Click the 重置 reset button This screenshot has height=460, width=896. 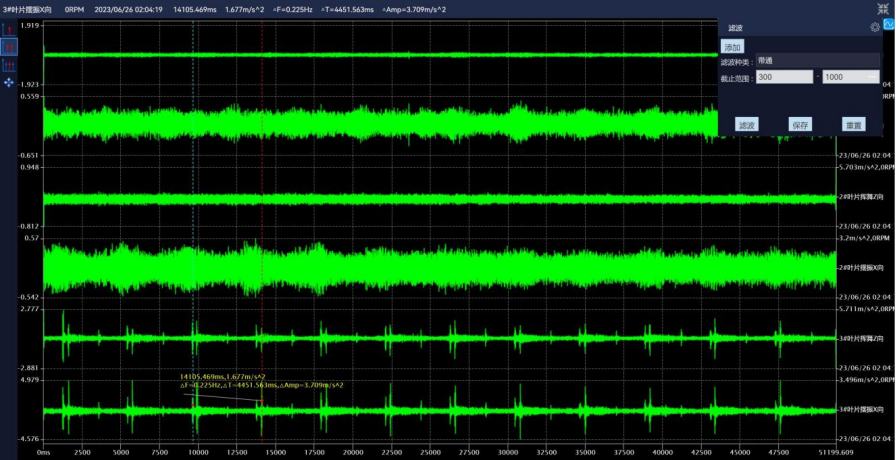coord(853,125)
